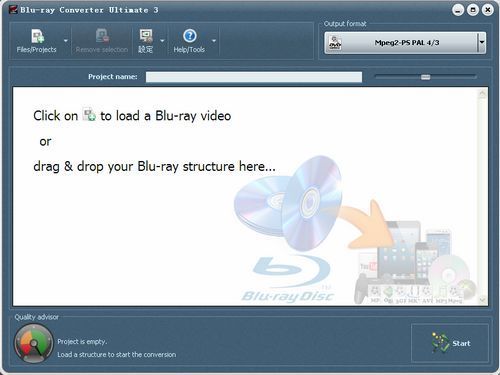500x375 pixels.
Task: Click the scrollbar down arrow in file list
Action: pos(482,300)
